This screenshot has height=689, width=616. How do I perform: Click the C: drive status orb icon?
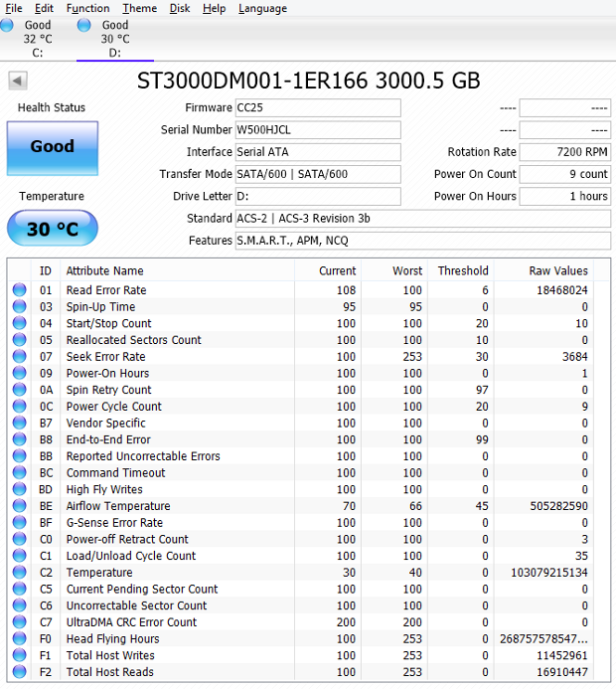(x=6, y=25)
